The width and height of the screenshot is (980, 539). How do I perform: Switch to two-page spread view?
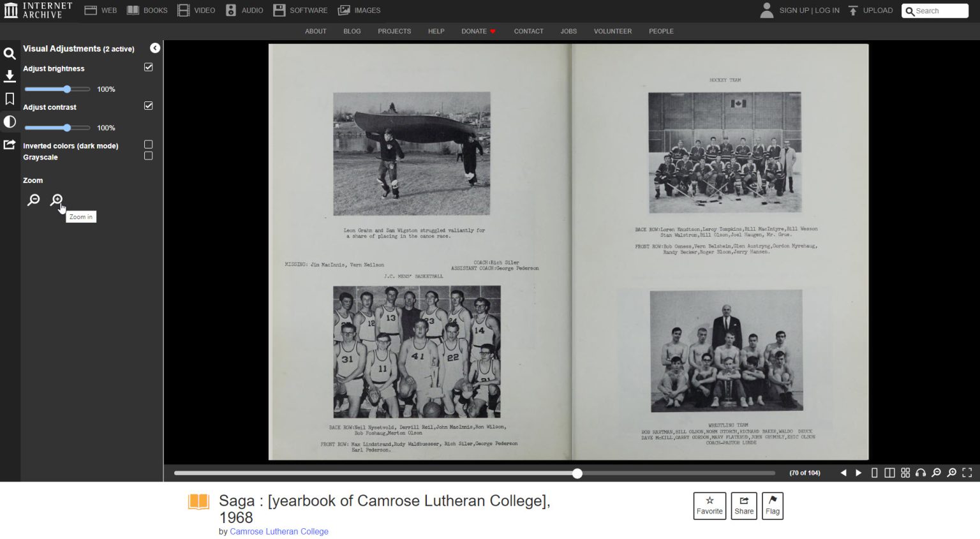(890, 473)
